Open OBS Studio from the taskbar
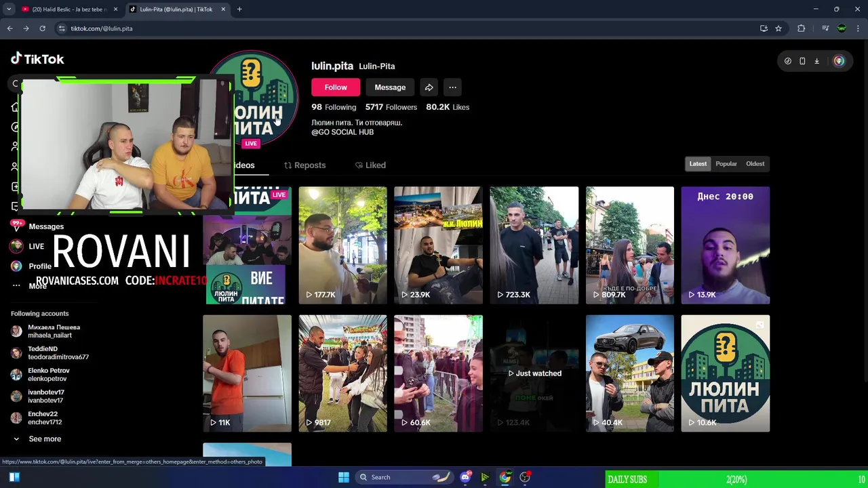This screenshot has height=488, width=868. pos(525,477)
